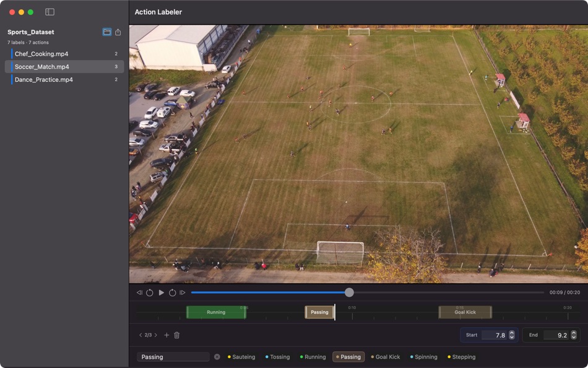Clear the Passing label text field
This screenshot has width=588, height=368.
tap(217, 357)
